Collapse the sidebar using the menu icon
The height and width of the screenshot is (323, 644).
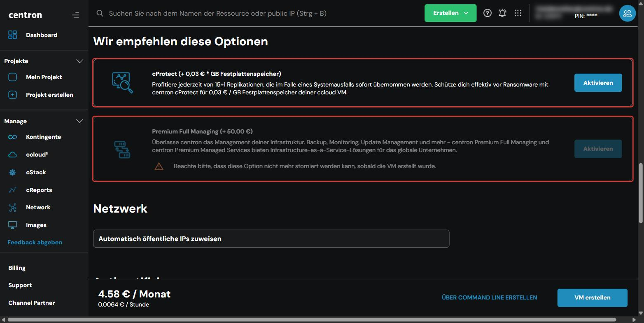(x=75, y=15)
